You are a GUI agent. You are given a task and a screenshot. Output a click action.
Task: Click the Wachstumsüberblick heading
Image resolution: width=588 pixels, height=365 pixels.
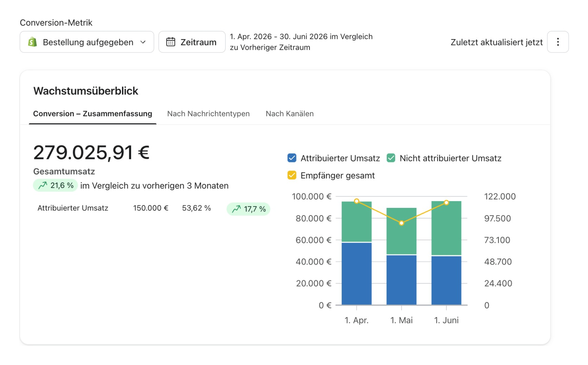pyautogui.click(x=86, y=91)
